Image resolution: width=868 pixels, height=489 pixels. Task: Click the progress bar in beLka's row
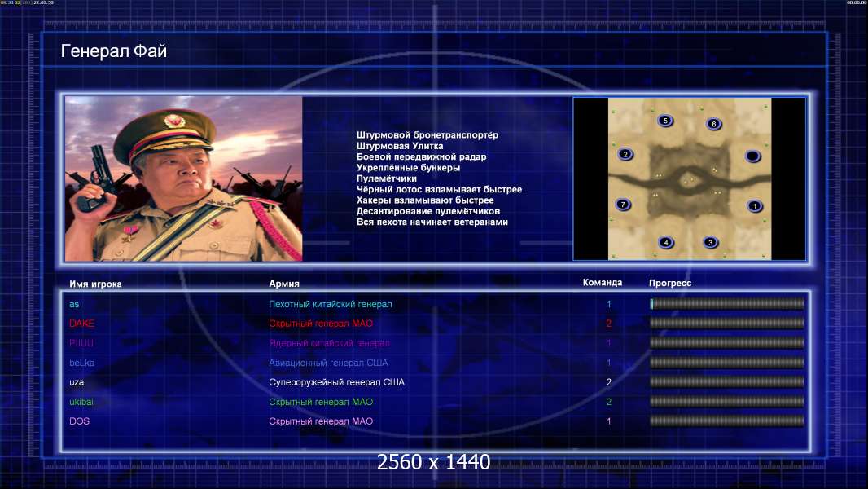tap(727, 363)
